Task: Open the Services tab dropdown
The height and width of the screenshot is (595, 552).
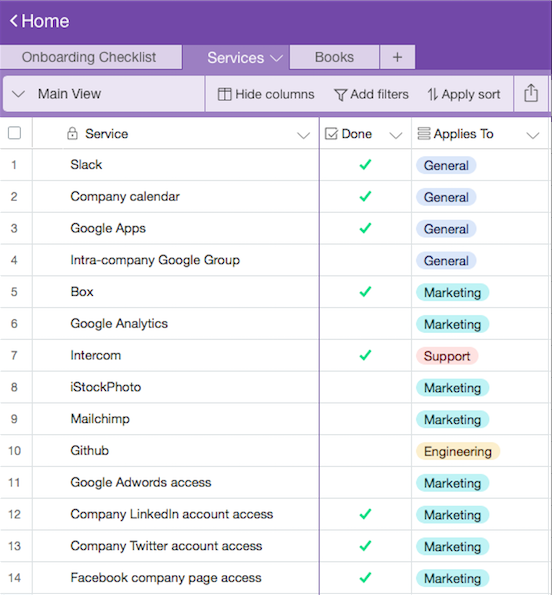Action: [277, 58]
